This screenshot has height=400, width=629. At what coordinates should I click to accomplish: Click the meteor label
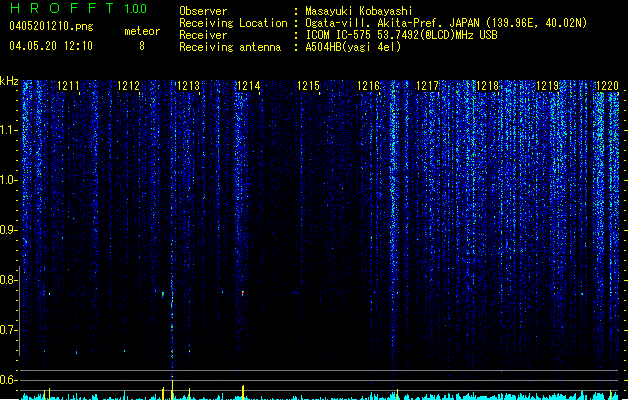142,31
